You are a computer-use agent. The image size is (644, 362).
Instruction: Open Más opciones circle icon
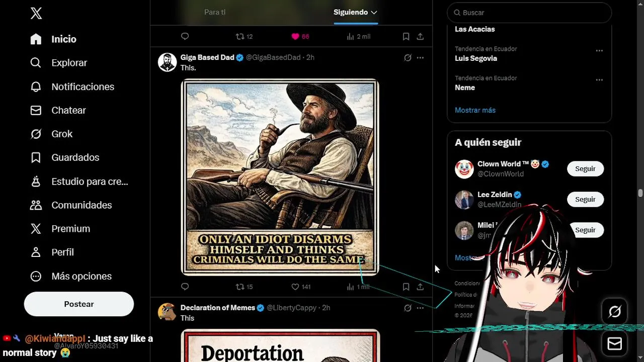36,276
